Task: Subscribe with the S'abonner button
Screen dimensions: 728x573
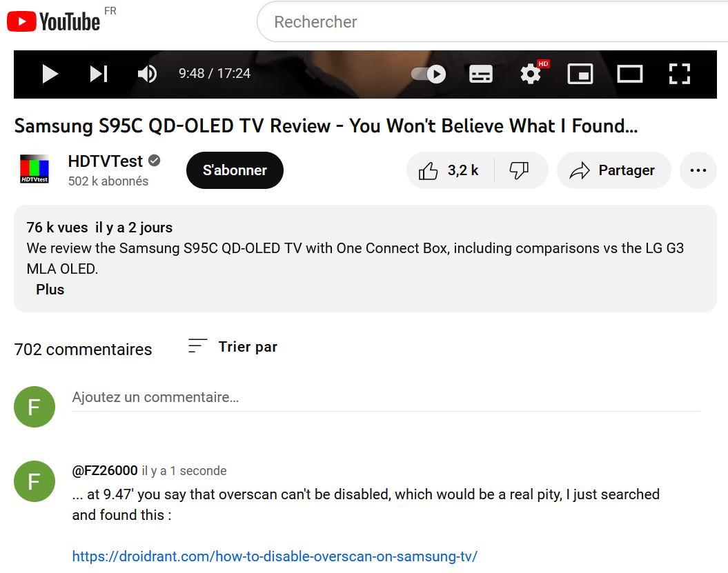Action: [x=235, y=170]
